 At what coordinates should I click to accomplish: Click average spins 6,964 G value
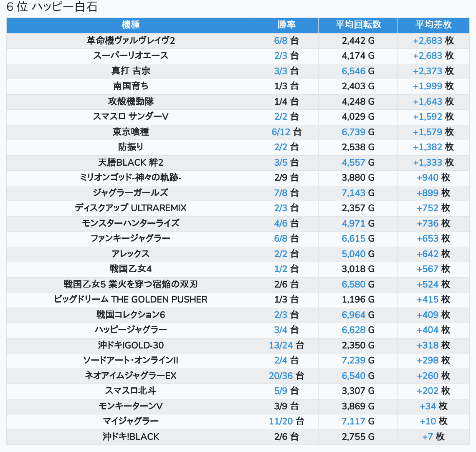[358, 315]
